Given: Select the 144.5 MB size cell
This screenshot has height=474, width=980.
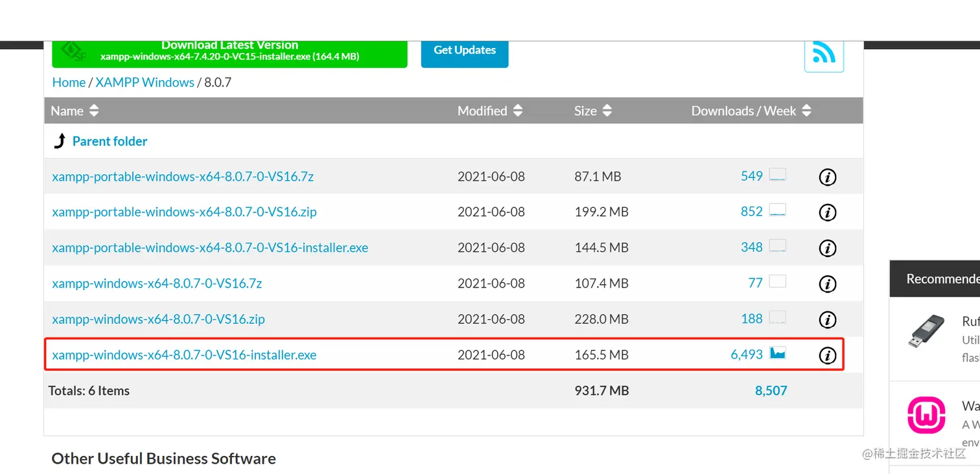Looking at the screenshot, I should point(601,247).
